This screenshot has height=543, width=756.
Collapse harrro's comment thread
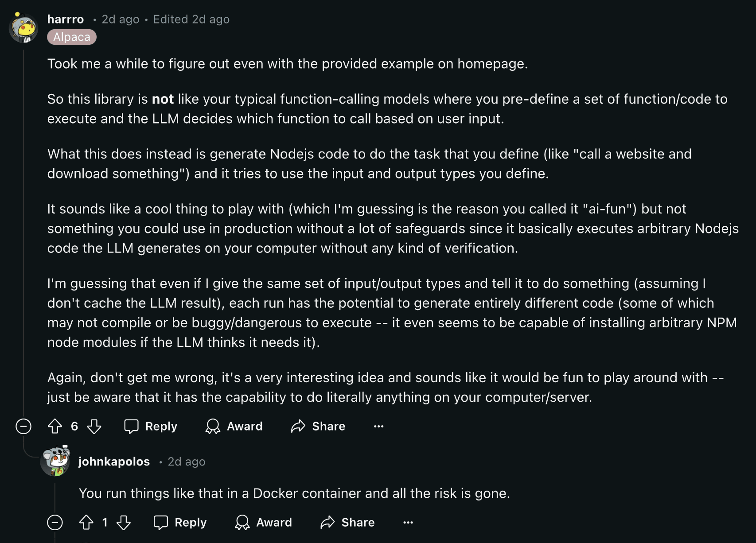[x=23, y=426]
